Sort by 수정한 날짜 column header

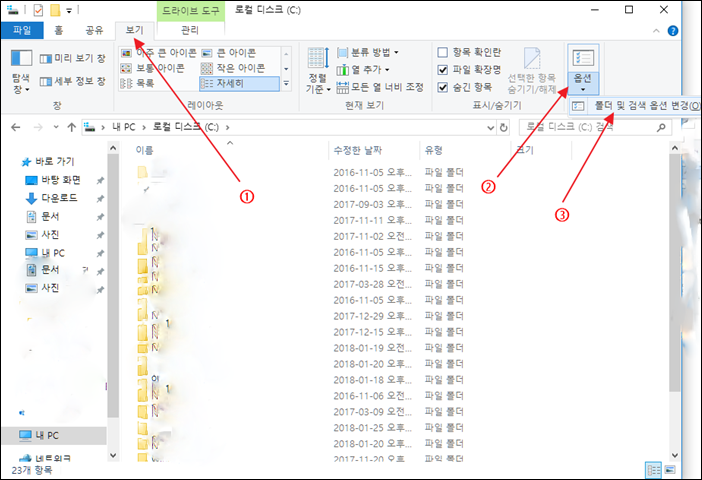(358, 150)
